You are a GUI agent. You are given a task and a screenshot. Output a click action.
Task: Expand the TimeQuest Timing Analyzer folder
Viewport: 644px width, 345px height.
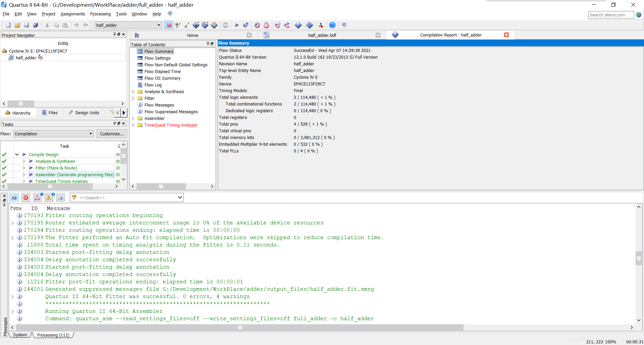coord(133,125)
